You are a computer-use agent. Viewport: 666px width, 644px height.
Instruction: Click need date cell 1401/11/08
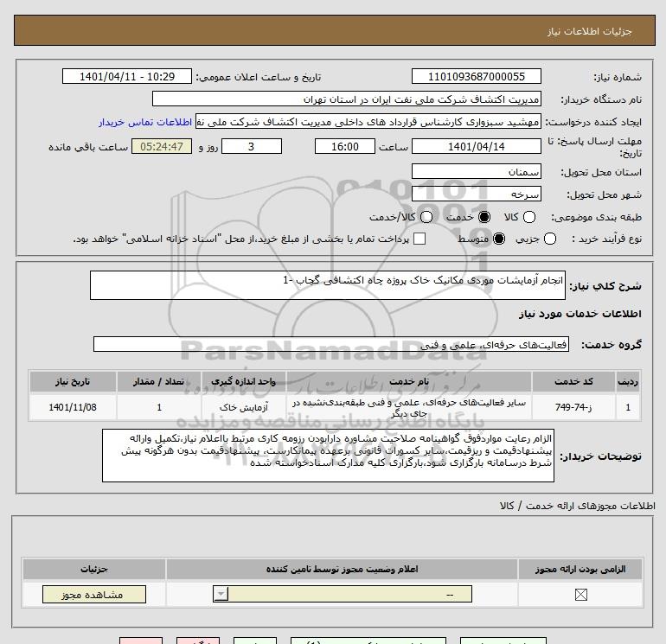point(73,407)
